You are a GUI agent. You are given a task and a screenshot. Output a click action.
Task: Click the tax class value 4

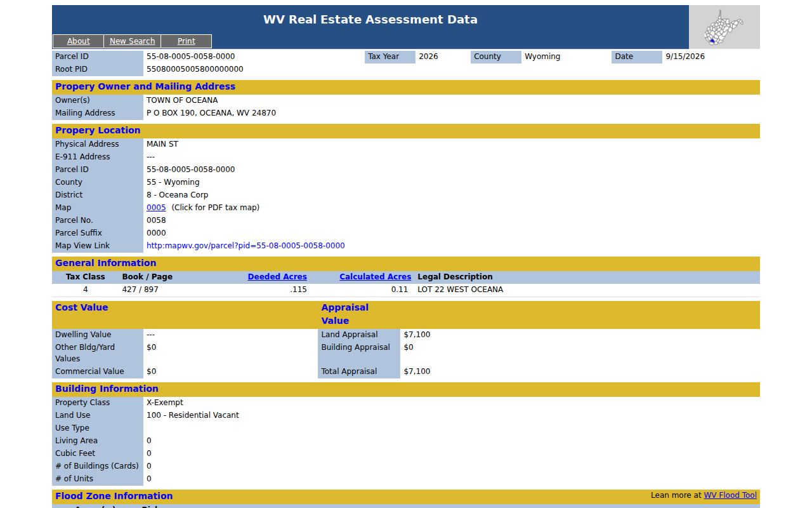pyautogui.click(x=86, y=290)
